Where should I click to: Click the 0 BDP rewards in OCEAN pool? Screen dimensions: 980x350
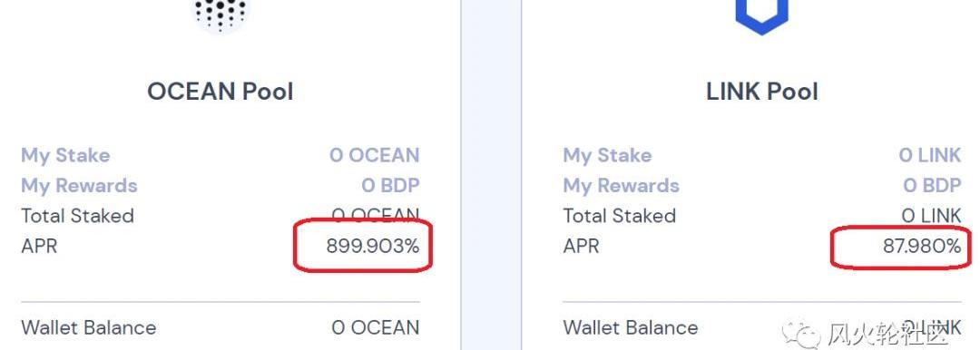(390, 186)
